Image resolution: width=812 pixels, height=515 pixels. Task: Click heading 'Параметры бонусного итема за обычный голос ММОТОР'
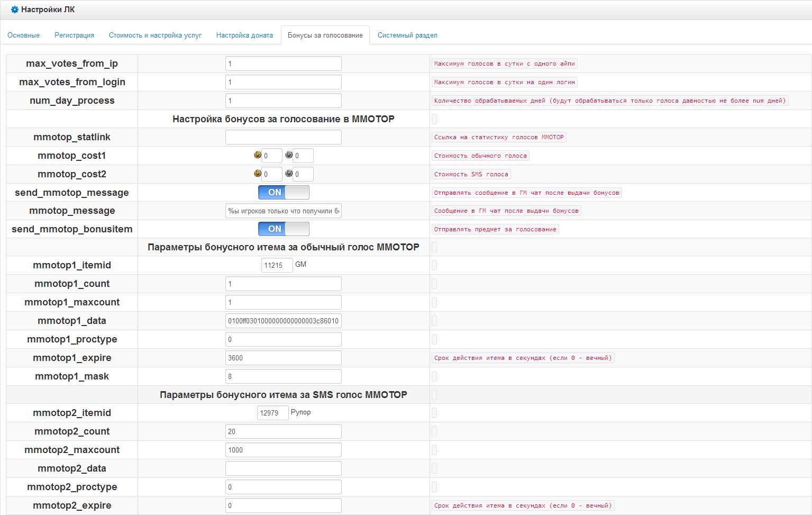pos(284,247)
